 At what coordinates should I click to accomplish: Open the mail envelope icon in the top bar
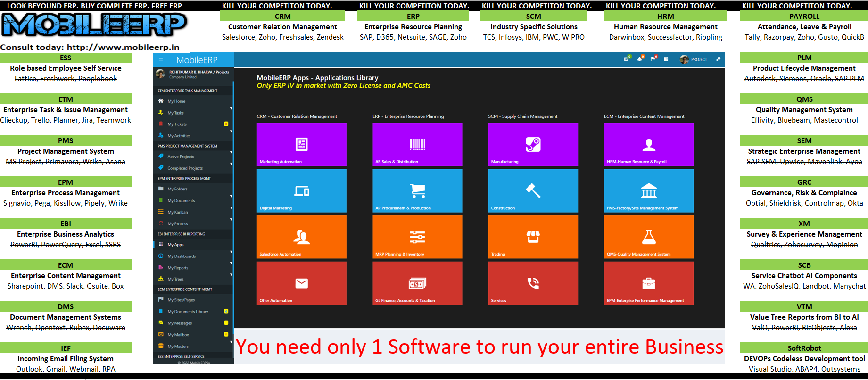(626, 59)
